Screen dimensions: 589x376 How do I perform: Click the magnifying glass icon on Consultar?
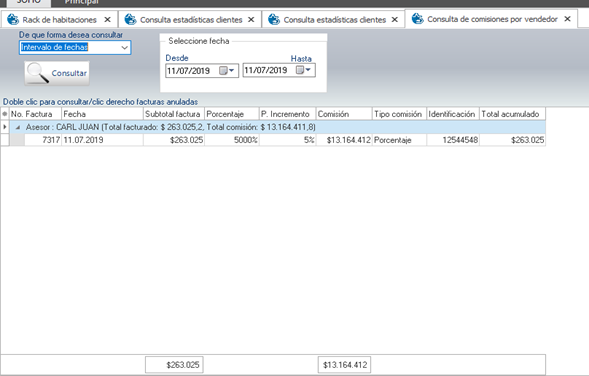pyautogui.click(x=38, y=73)
